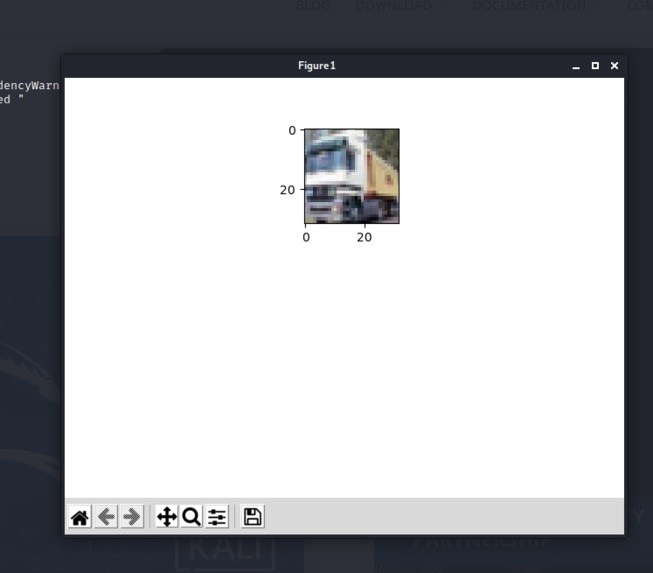The width and height of the screenshot is (653, 573).
Task: Click the y-axis label 20
Action: [287, 190]
